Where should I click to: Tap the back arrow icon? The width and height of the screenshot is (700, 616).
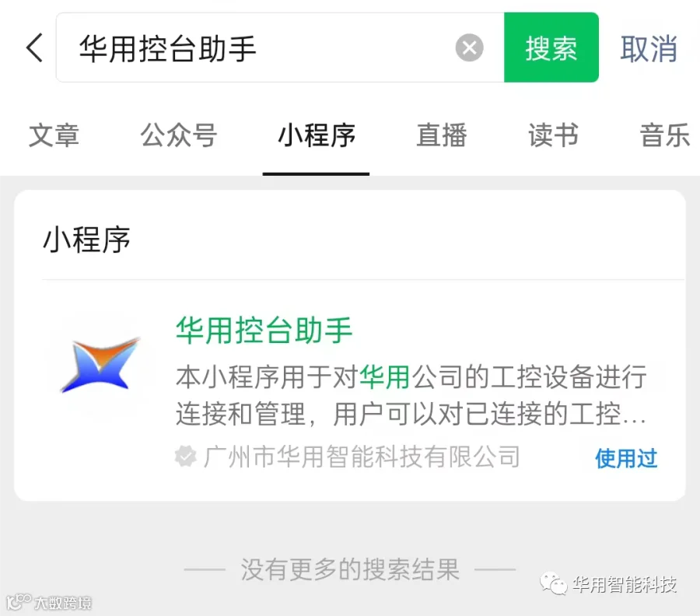click(35, 47)
